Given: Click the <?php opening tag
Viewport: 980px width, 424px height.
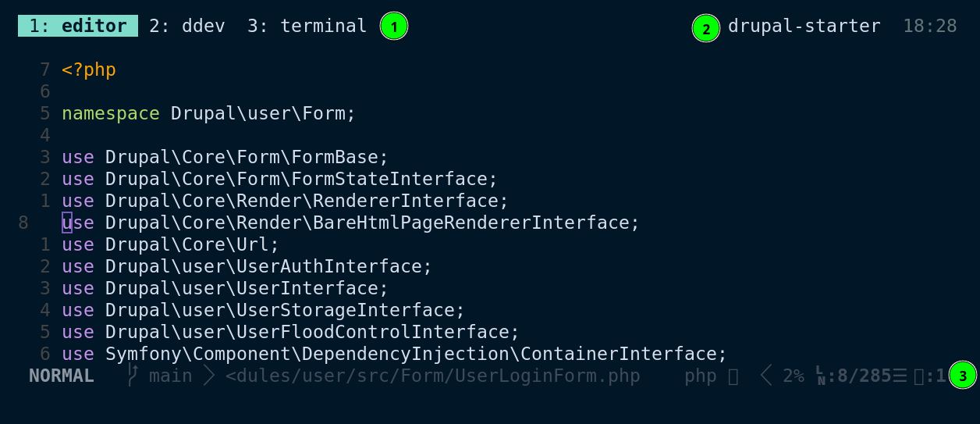Looking at the screenshot, I should pyautogui.click(x=89, y=69).
